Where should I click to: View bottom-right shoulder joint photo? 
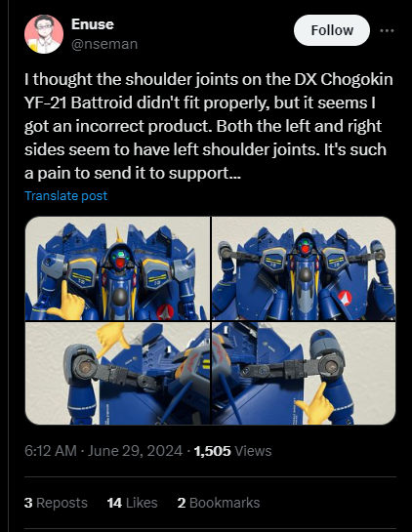click(304, 373)
